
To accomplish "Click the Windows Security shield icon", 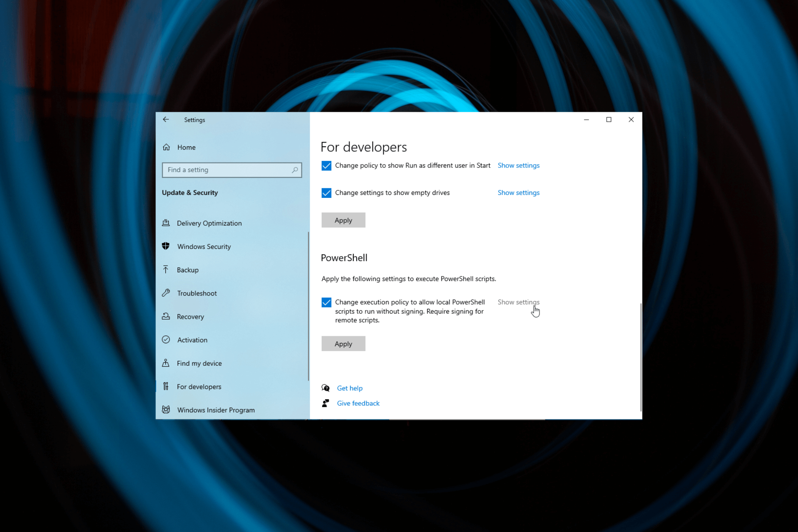I will [x=166, y=246].
